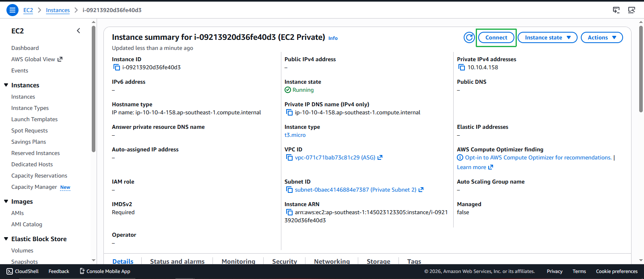This screenshot has height=279, width=644.
Task: Open AMI Catalog in sidebar
Action: [27, 224]
